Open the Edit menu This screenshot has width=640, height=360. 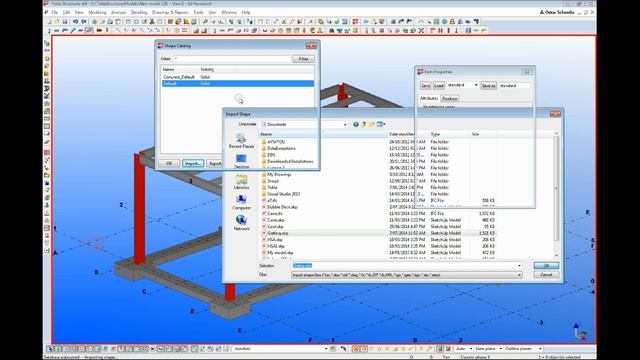click(x=67, y=13)
